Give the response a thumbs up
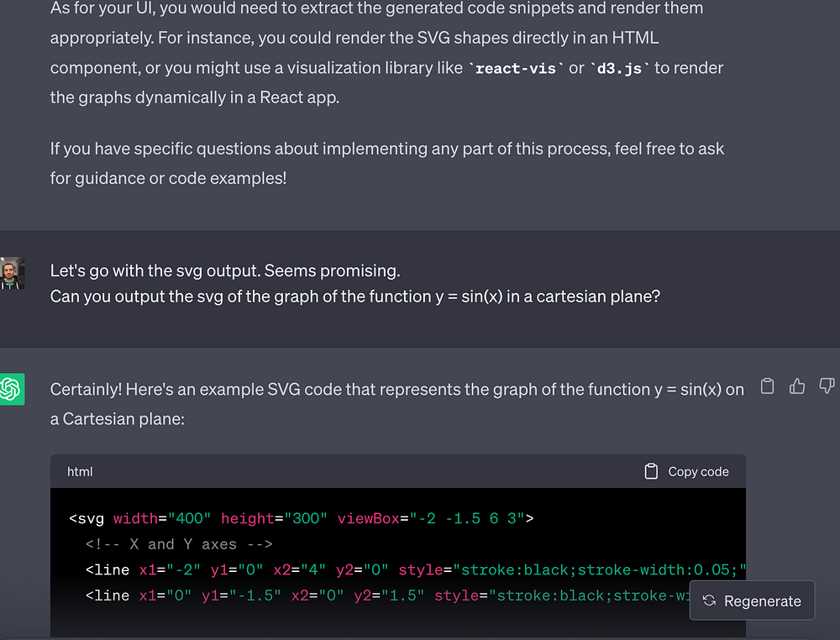Viewport: 840px width, 640px height. 797,386
